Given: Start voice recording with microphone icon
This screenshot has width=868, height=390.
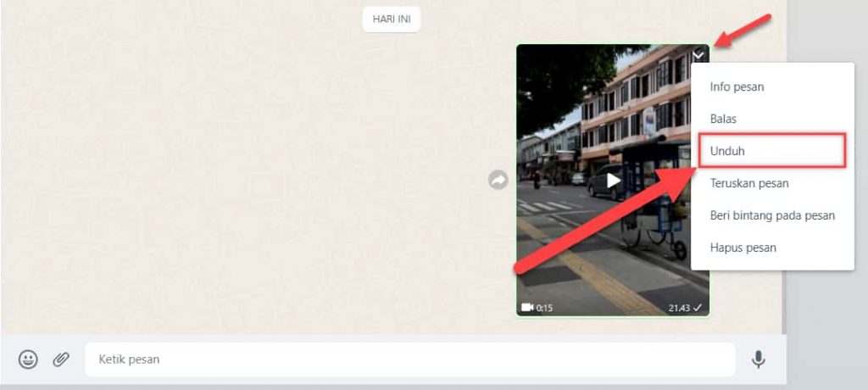Looking at the screenshot, I should click(759, 359).
